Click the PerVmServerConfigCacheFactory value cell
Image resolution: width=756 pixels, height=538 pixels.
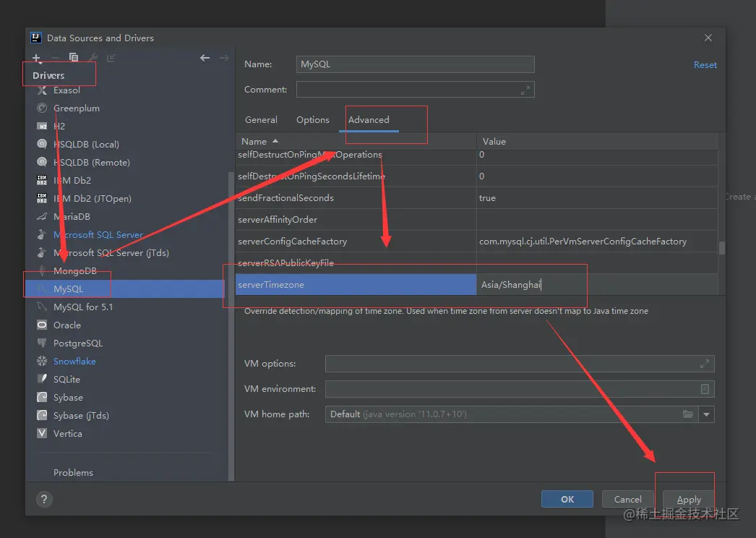[597, 242]
